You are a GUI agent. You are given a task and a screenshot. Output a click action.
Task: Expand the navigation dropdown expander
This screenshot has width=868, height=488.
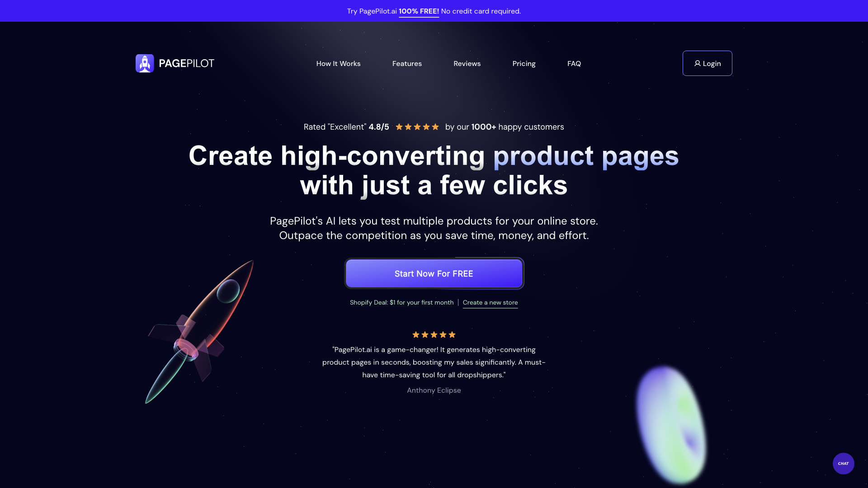406,63
